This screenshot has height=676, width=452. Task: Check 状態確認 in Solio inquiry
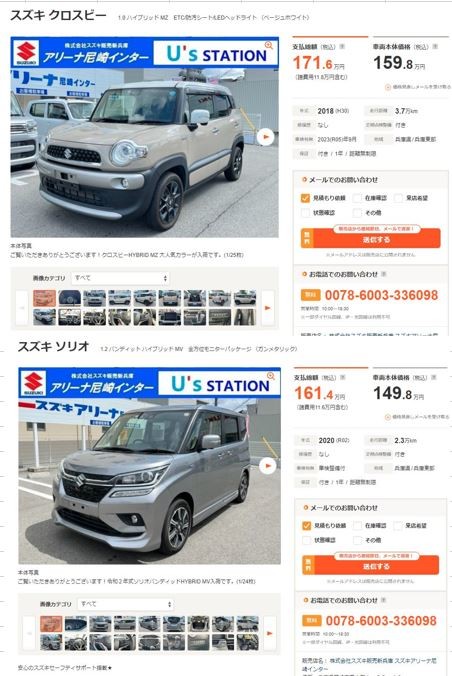307,540
